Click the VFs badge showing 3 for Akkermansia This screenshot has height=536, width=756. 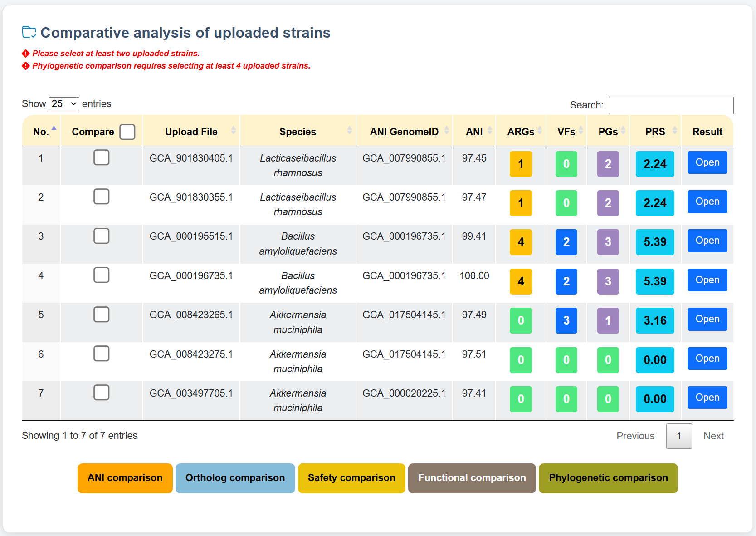click(x=566, y=321)
